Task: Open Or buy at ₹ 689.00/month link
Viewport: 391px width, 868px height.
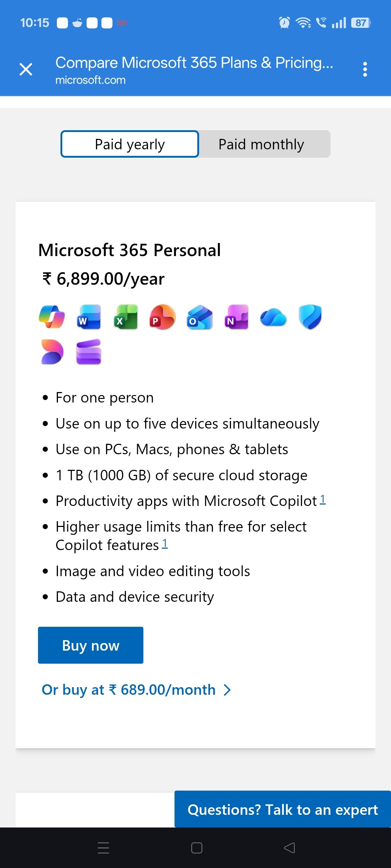Action: (129, 690)
